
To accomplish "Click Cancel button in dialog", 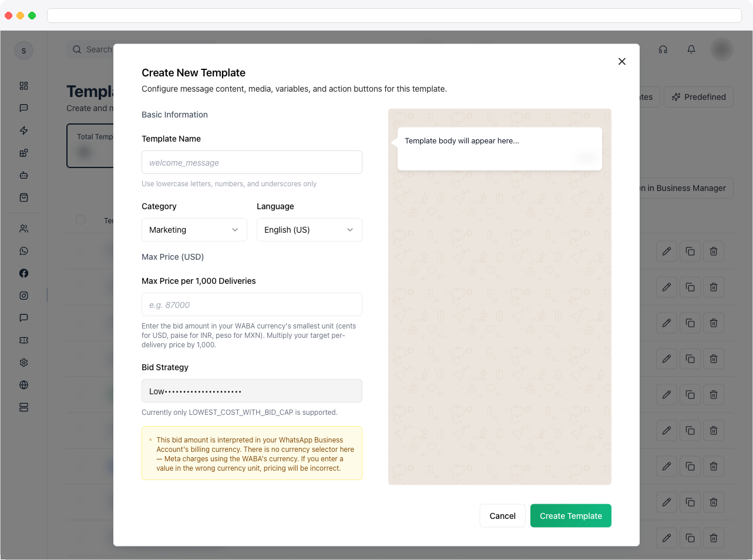I will (x=503, y=516).
